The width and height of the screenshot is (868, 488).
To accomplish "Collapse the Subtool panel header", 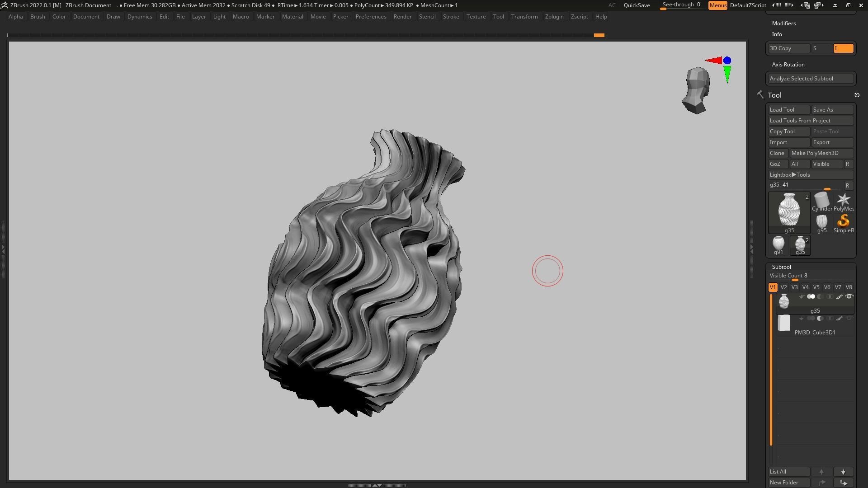I will 781,267.
